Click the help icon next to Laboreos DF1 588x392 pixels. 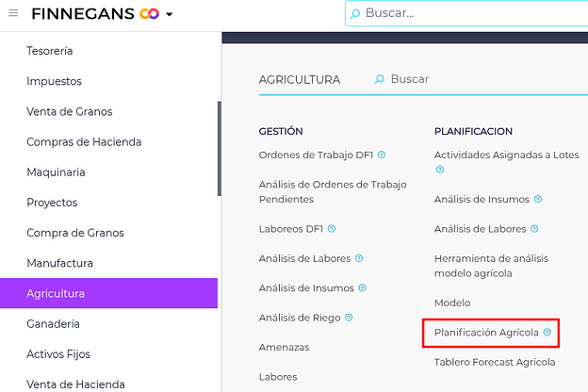click(x=332, y=229)
